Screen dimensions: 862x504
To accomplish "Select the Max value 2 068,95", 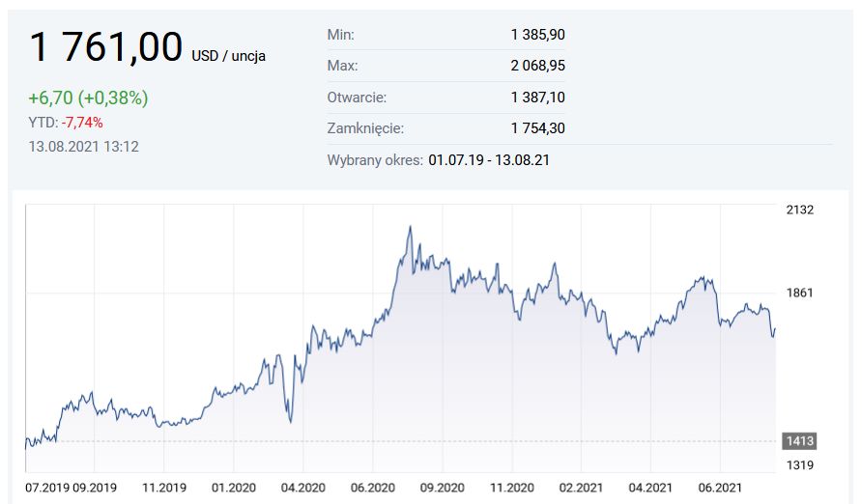I will (x=537, y=66).
